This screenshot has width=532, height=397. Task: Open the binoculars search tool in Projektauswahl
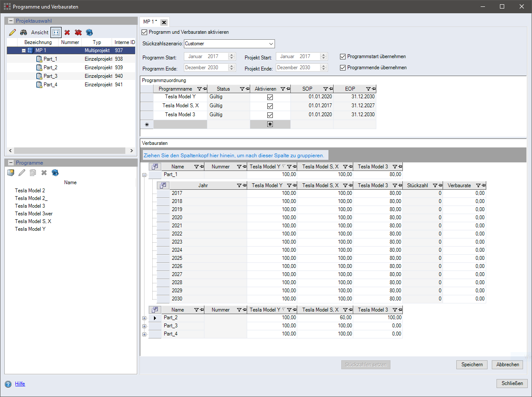click(x=24, y=32)
